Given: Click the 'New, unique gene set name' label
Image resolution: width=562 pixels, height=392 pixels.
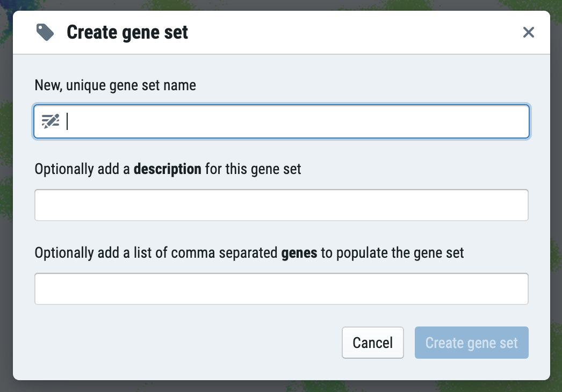Looking at the screenshot, I should 115,85.
